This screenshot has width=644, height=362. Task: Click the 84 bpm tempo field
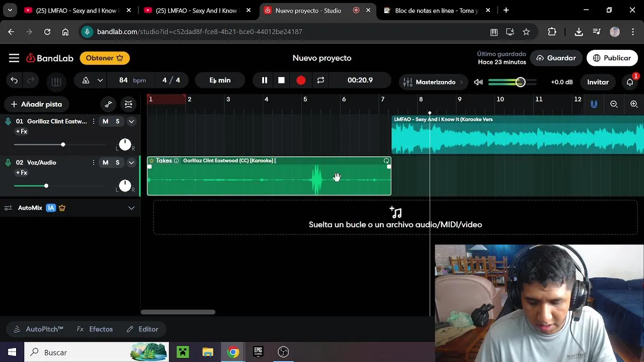tap(132, 80)
